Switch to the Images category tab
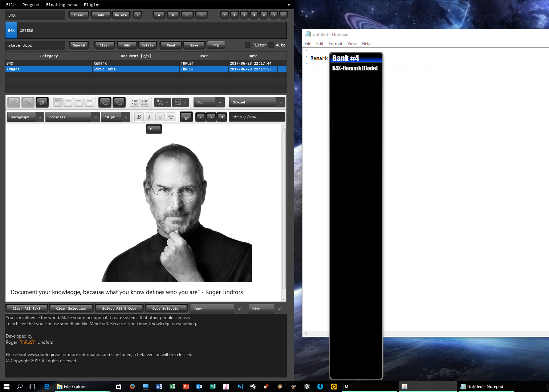This screenshot has width=549, height=392. pos(27,30)
